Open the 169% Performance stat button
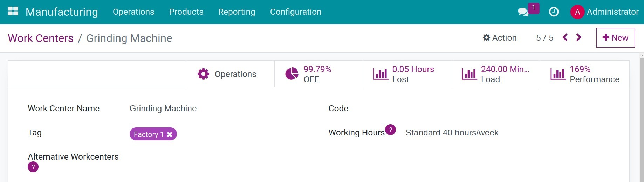The height and width of the screenshot is (182, 644). (x=585, y=74)
